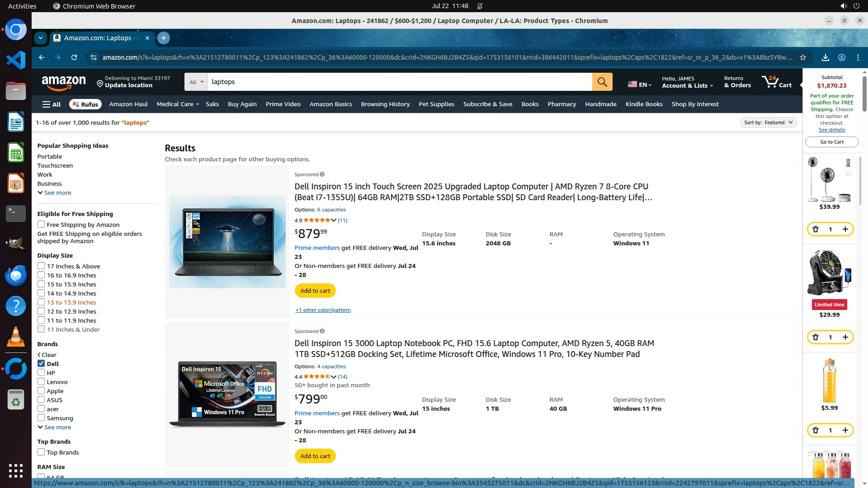
Task: Click the Go to Cart button
Action: 831,142
